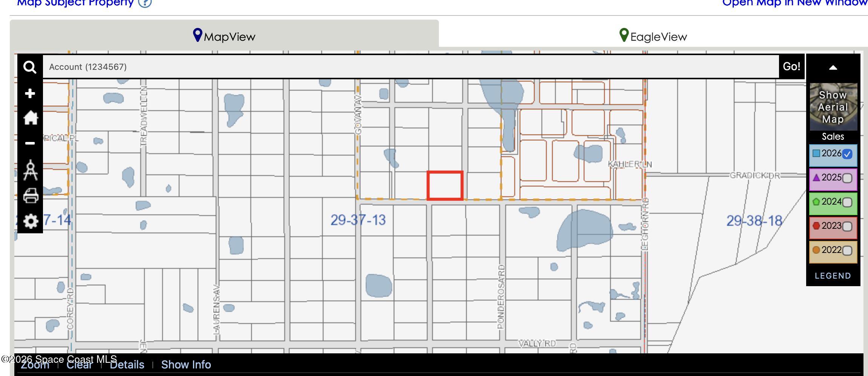The image size is (868, 376).
Task: Click Show Info in bottom bar
Action: 186,365
